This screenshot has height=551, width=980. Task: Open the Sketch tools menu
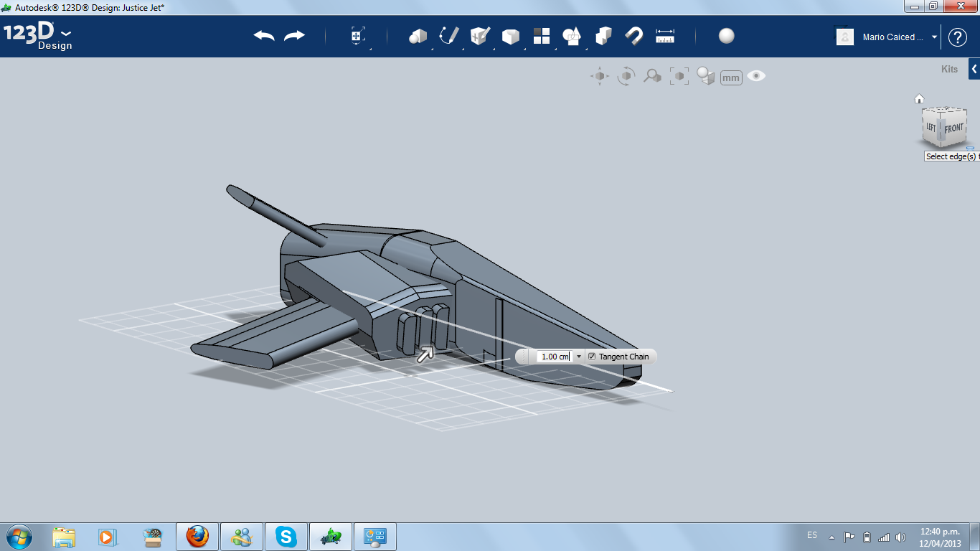click(449, 36)
